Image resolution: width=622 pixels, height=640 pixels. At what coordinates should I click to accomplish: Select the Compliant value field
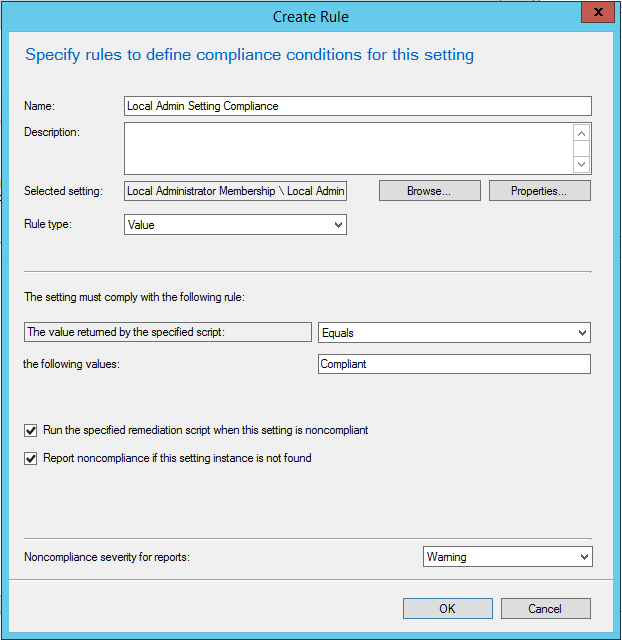pyautogui.click(x=454, y=364)
